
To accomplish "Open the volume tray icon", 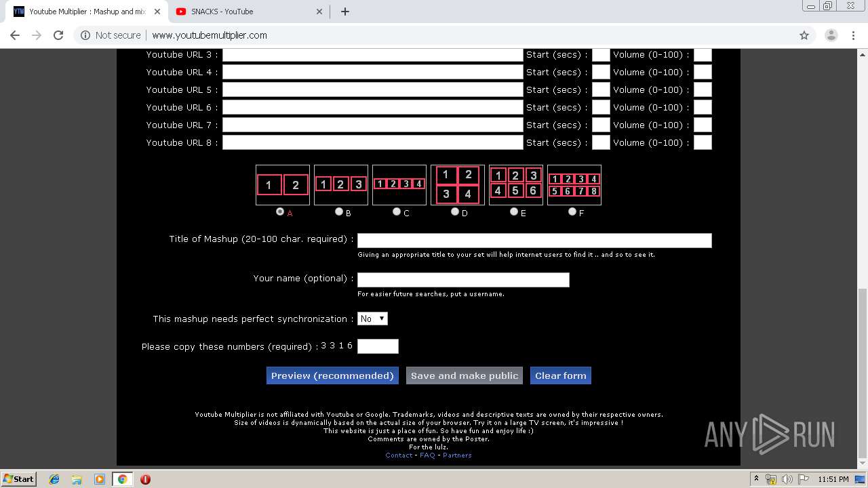I will [787, 479].
